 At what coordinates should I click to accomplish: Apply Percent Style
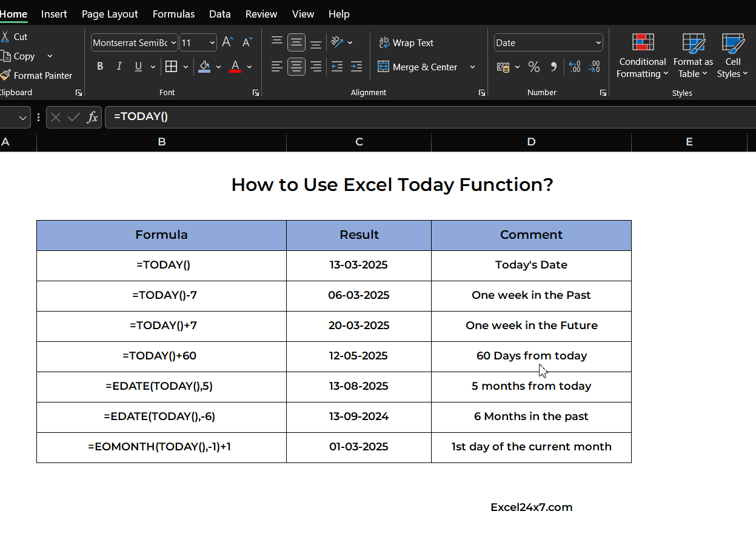point(534,67)
